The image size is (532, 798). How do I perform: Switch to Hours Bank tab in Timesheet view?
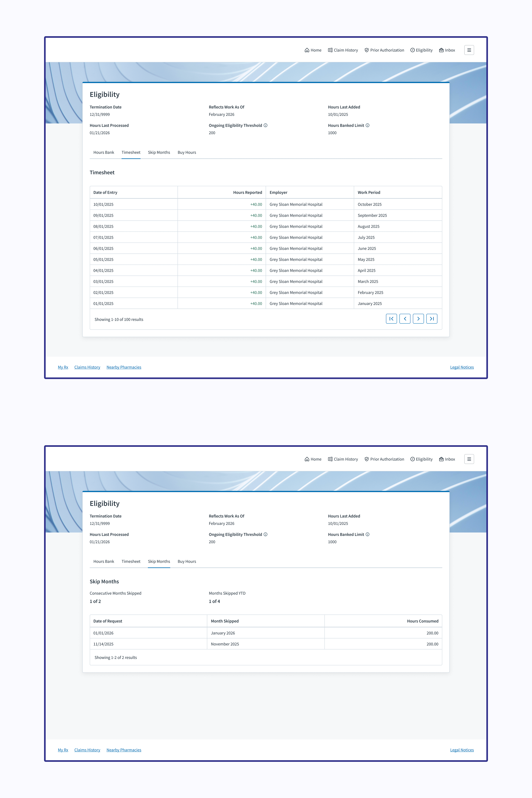click(x=103, y=153)
